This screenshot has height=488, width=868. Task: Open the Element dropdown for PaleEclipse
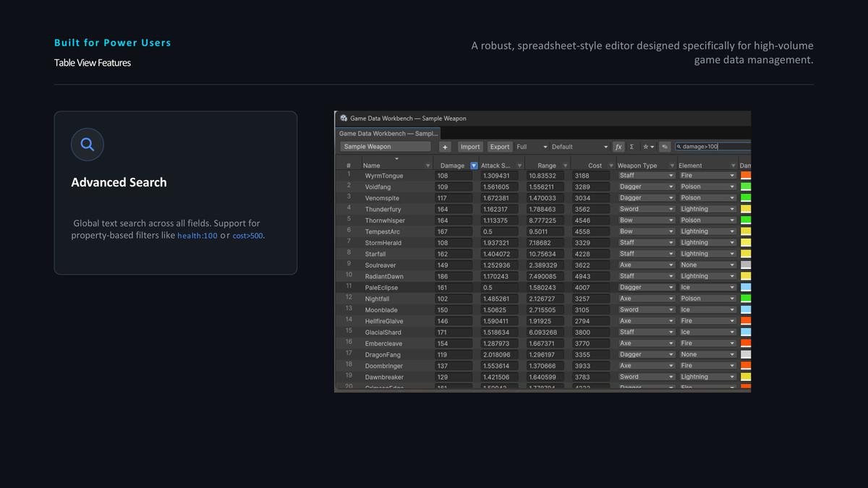click(707, 288)
